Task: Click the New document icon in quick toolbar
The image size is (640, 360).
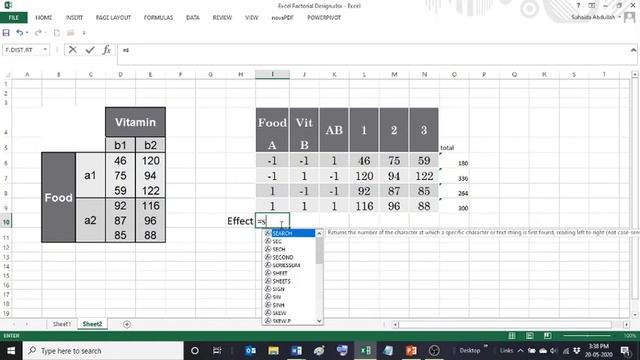Action: (57, 33)
